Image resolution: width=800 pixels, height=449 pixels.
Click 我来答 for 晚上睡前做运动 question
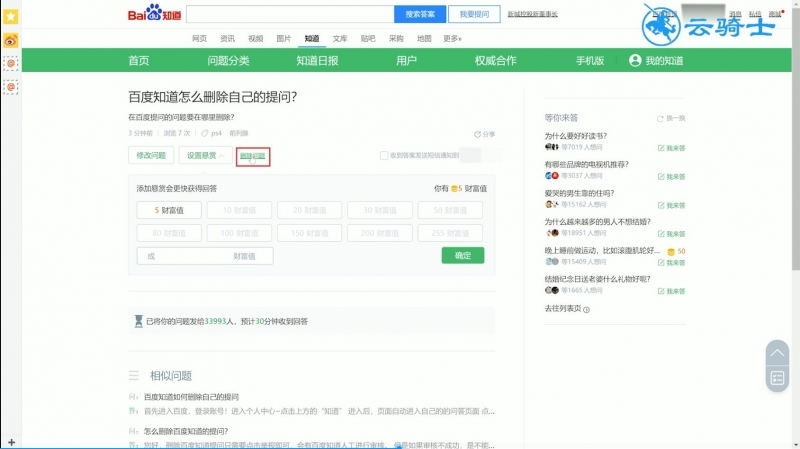671,262
